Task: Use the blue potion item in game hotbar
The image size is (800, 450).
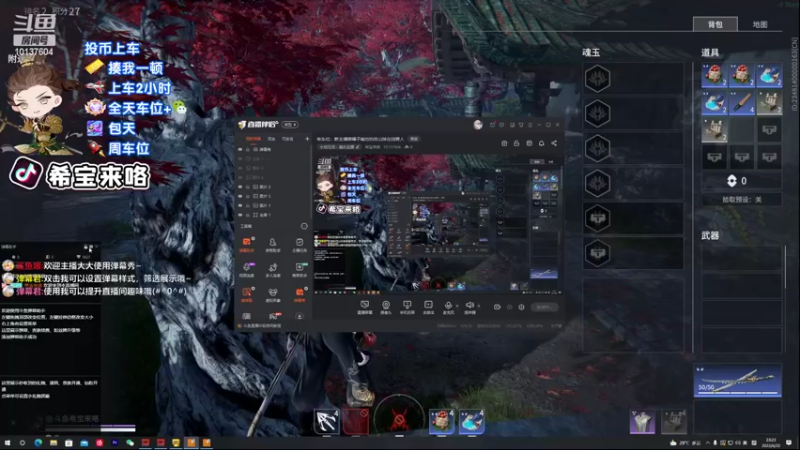Action: tap(471, 421)
